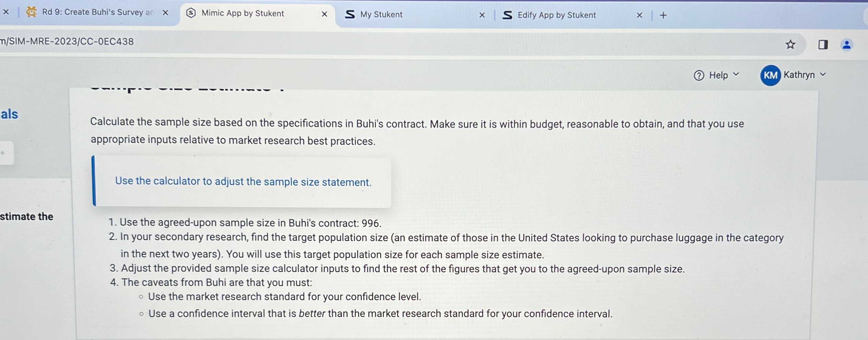
Task: Click the Stukent S icon on Edify App tab
Action: [x=507, y=15]
